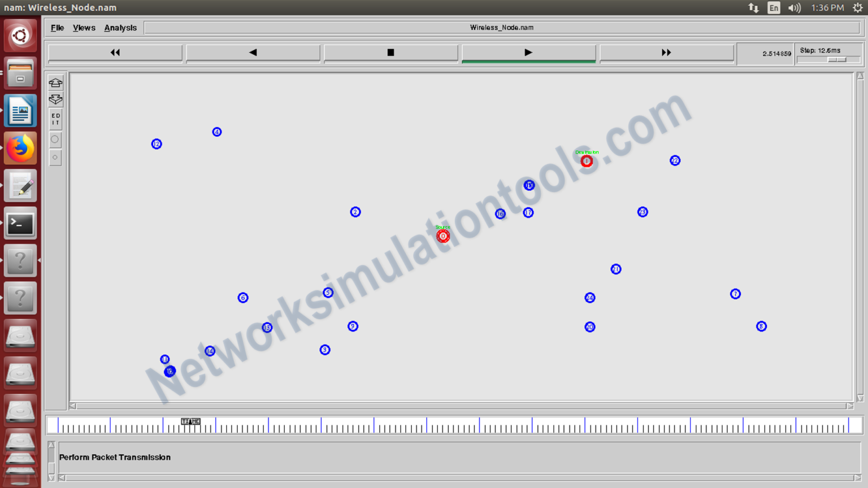Select the large circle node tool icon
The width and height of the screenshot is (868, 488).
55,139
